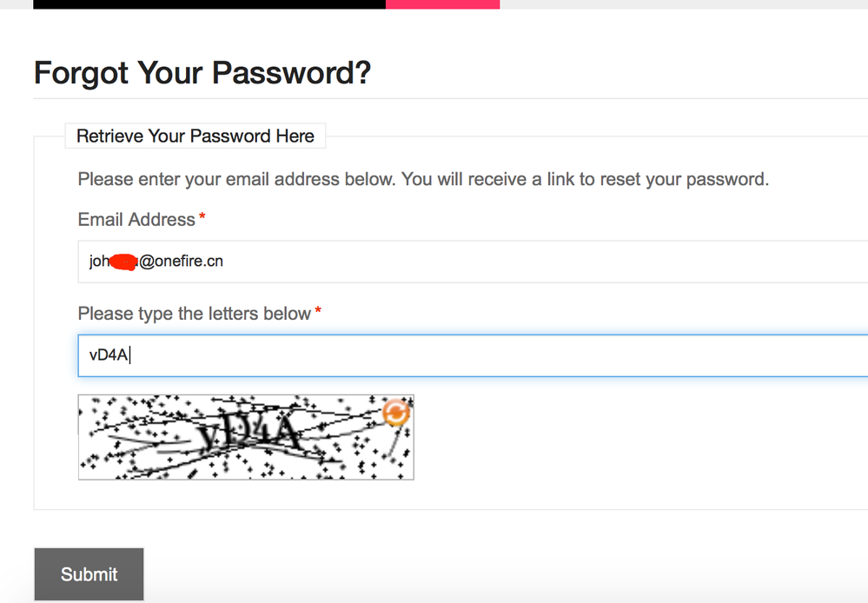Click the Submit button

pos(89,574)
